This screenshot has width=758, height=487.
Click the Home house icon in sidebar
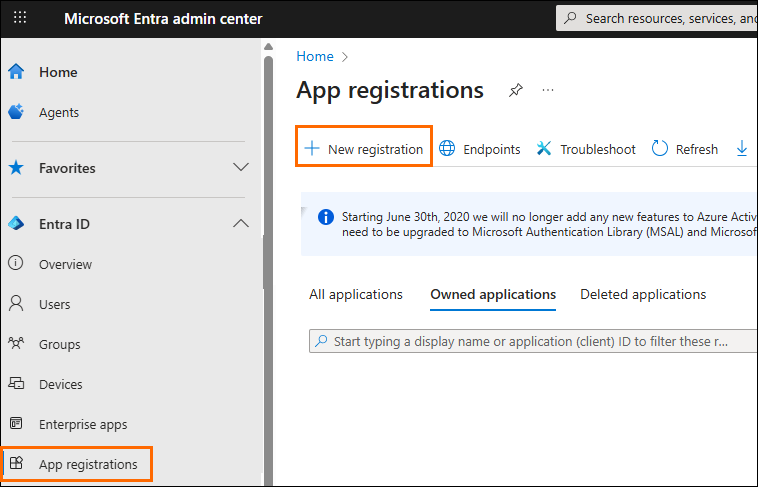pyautogui.click(x=16, y=72)
